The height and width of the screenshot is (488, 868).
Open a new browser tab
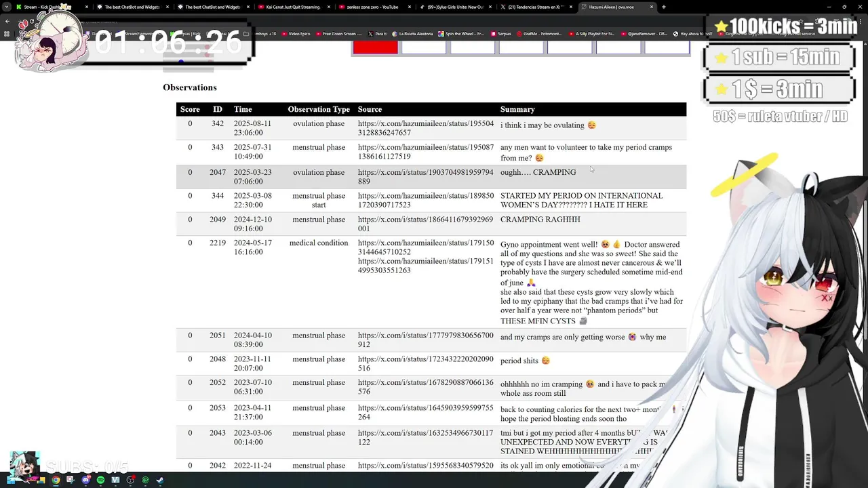pos(663,7)
